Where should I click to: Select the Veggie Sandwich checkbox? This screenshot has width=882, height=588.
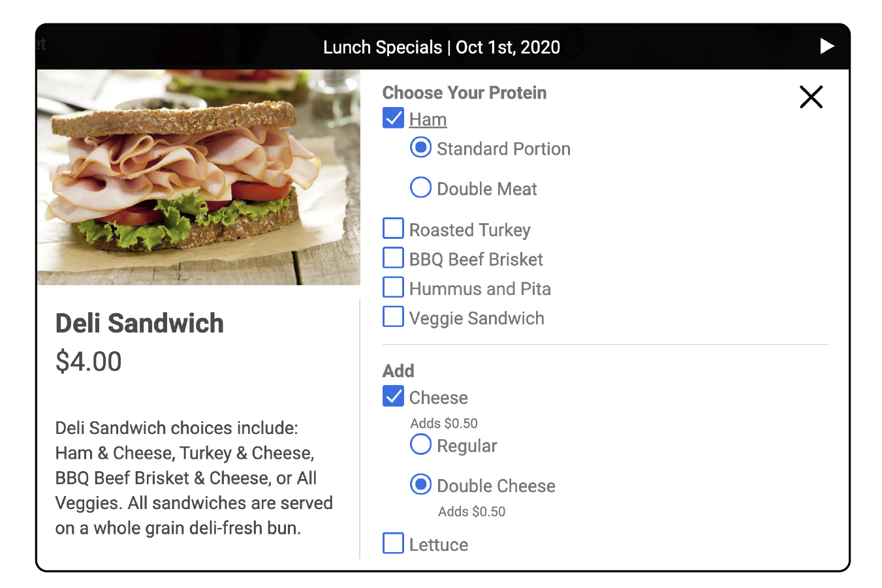(393, 317)
